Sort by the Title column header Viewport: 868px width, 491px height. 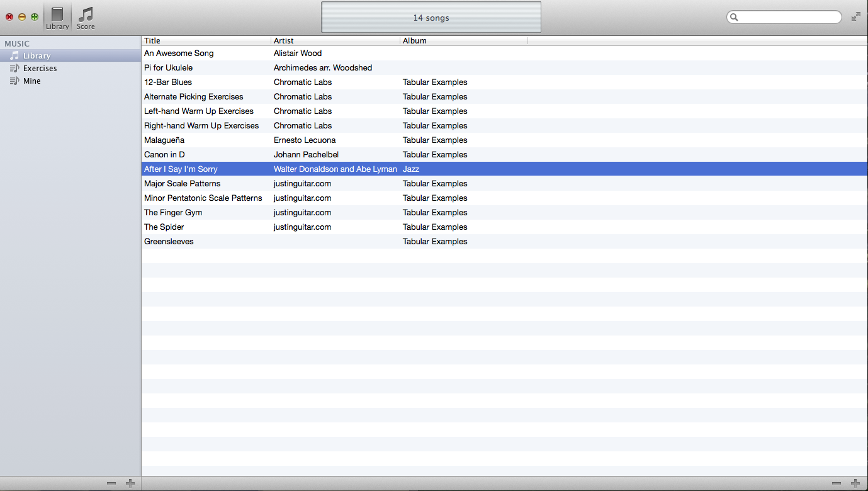point(206,40)
